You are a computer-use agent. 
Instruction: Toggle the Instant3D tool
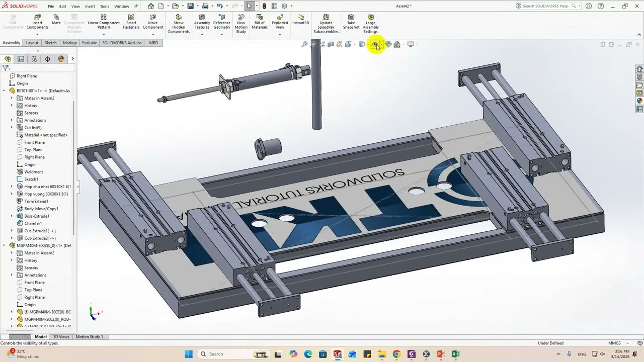click(301, 20)
